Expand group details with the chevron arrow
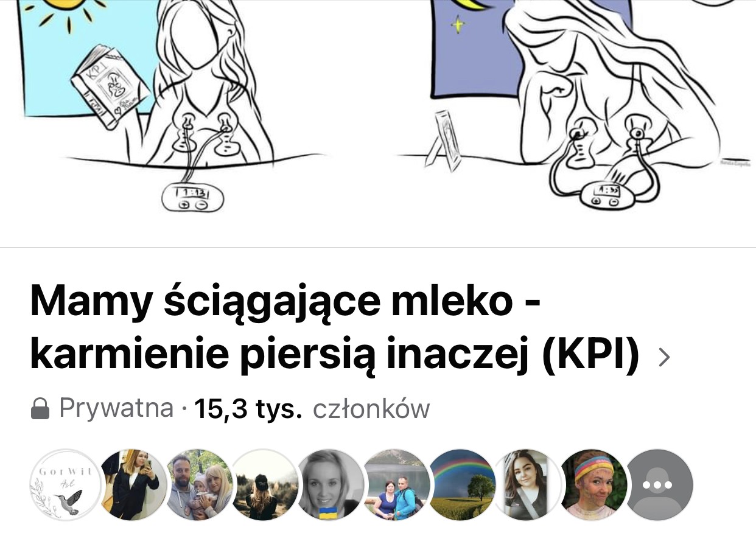Image resolution: width=756 pixels, height=547 pixels. (664, 358)
